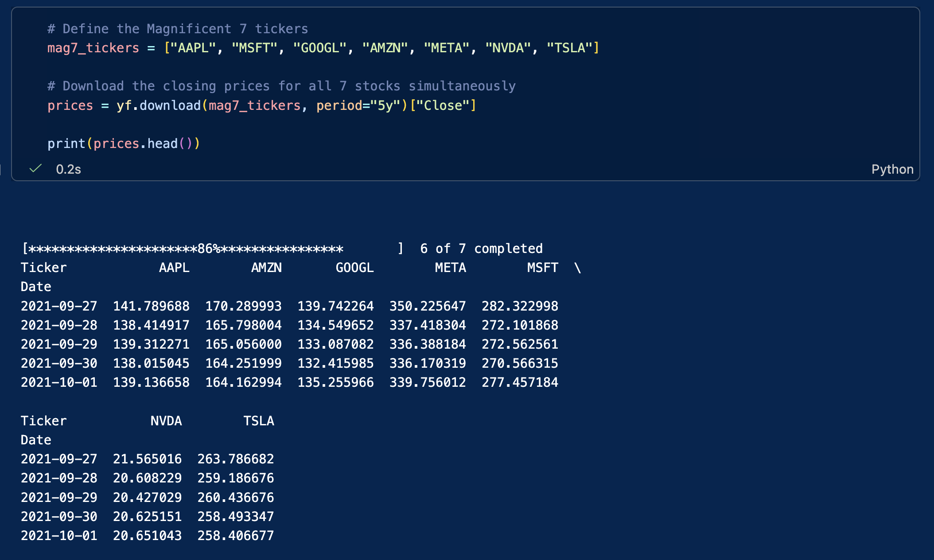Click TSLA value 258.406677

coord(236,536)
